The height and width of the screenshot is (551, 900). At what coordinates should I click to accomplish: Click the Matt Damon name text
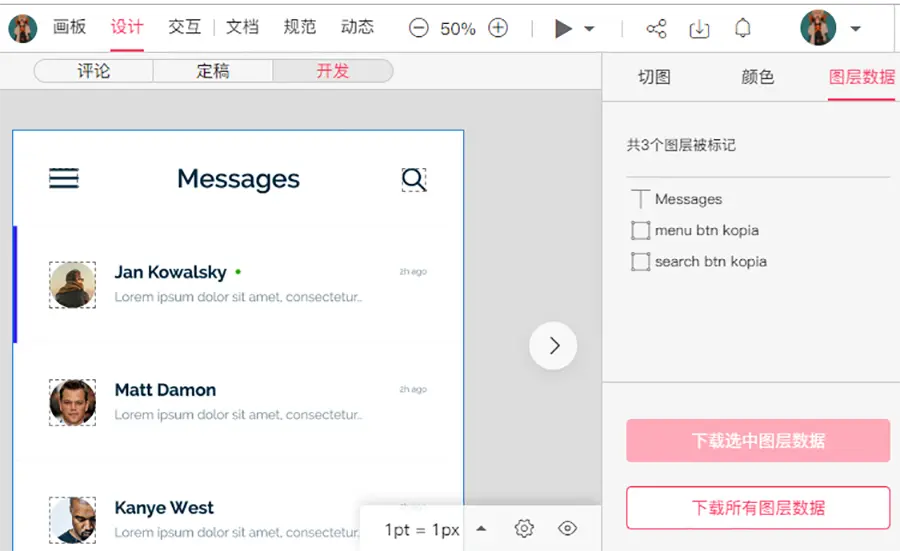pos(165,390)
